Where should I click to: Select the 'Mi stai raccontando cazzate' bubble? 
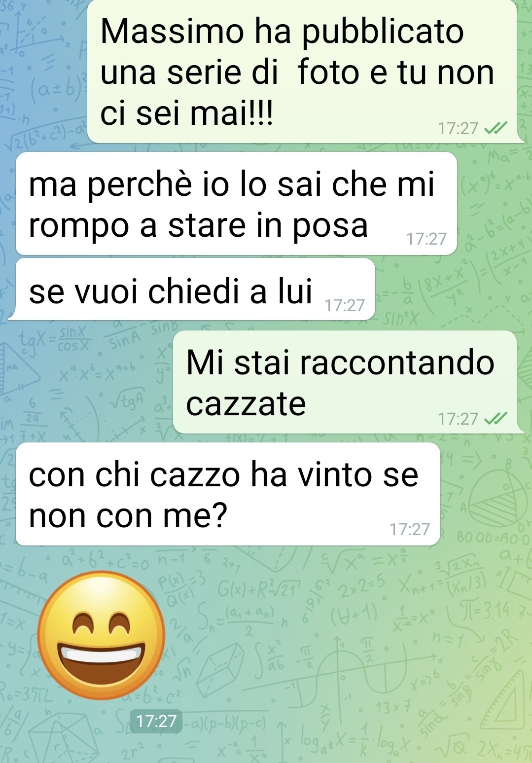click(x=345, y=382)
